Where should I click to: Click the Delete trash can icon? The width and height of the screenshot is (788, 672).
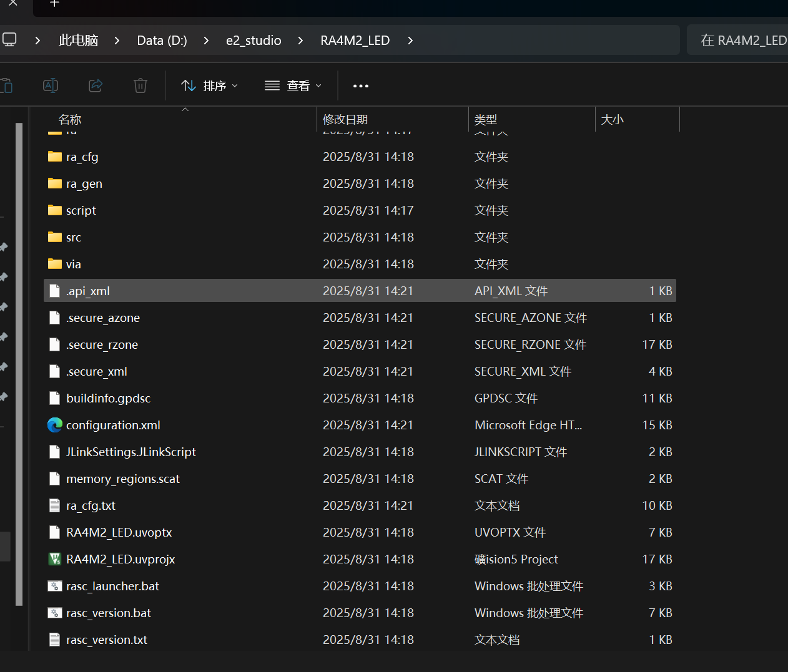(x=140, y=85)
